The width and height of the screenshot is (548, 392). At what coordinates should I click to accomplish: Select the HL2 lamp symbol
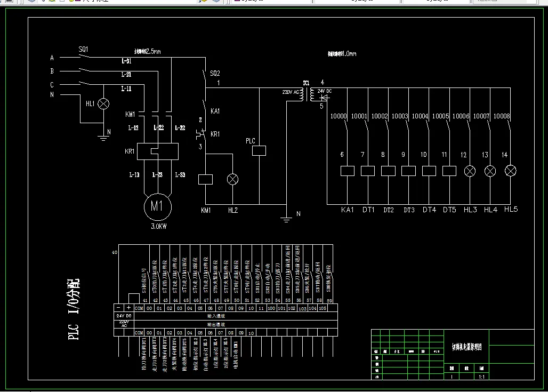(233, 179)
